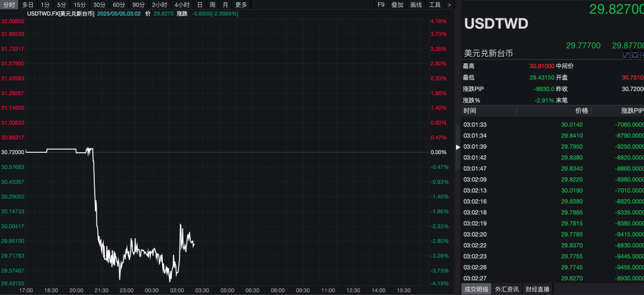Click 叠加 overlay button
644x295 pixels.
pos(397,5)
